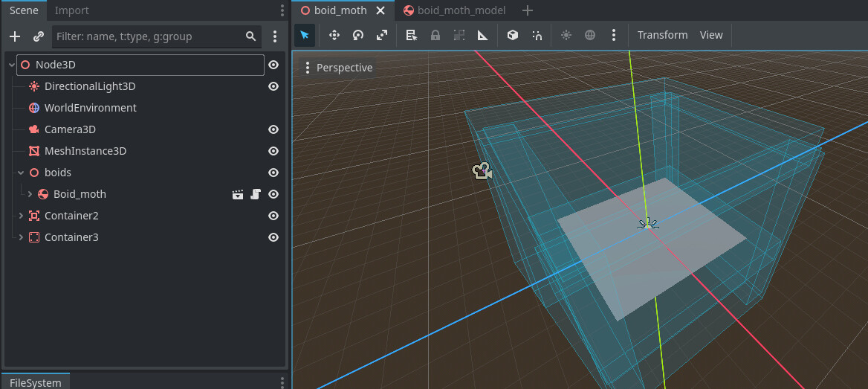Open the script attached to Boid_moth
The width and height of the screenshot is (868, 389).
(256, 194)
